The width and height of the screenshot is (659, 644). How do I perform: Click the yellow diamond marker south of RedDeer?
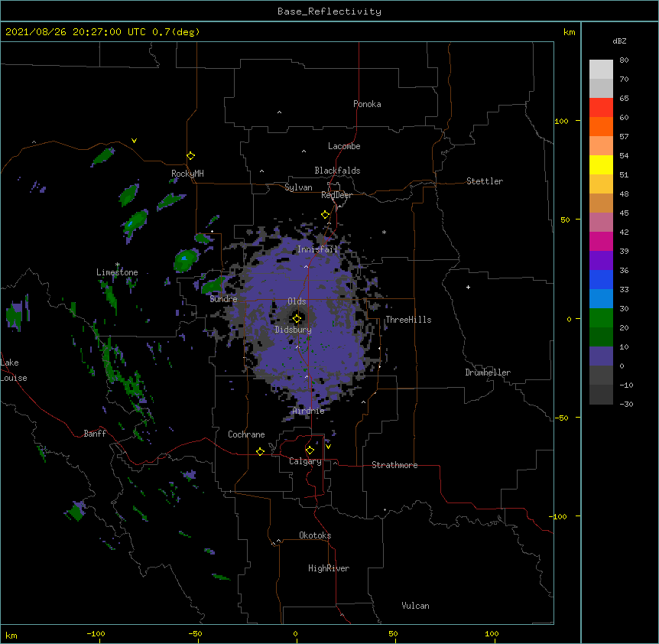[325, 215]
